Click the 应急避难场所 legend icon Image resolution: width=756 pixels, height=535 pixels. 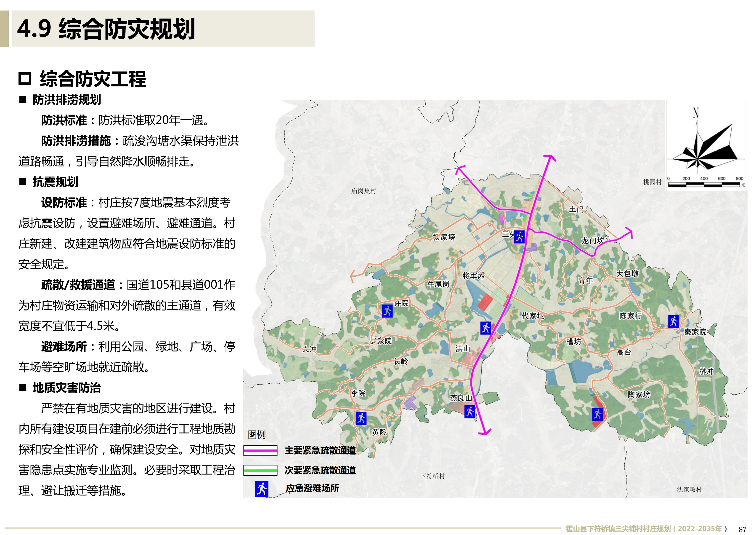[262, 489]
